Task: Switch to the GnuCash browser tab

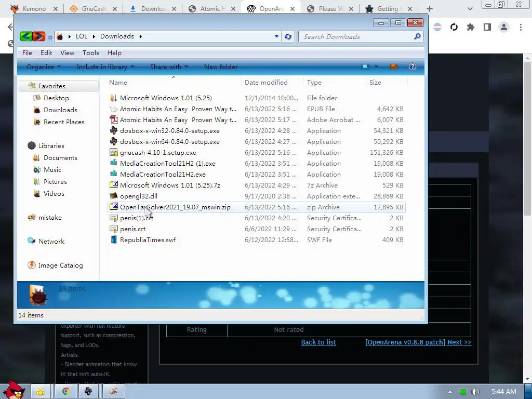Action: tap(94, 9)
